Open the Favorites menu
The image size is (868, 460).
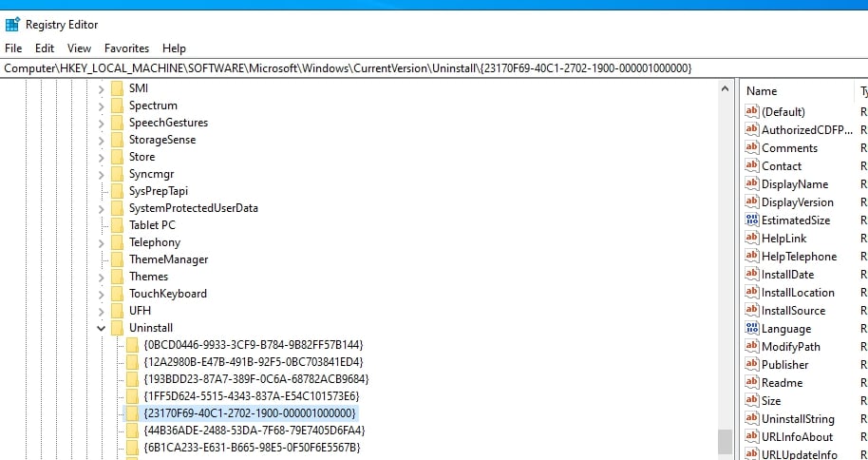126,48
